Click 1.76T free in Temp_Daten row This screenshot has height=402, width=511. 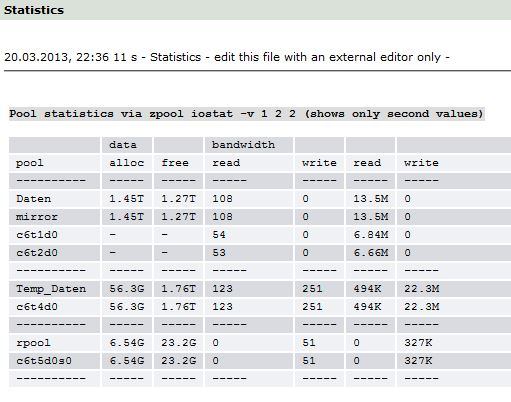click(x=178, y=289)
